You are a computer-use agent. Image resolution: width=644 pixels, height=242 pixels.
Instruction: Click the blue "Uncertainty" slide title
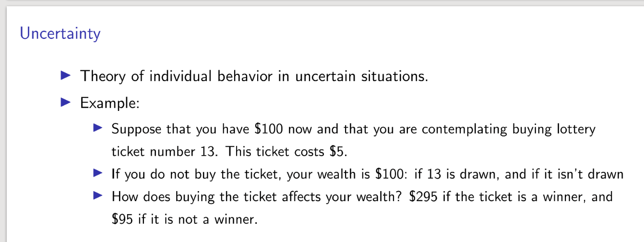tap(60, 34)
